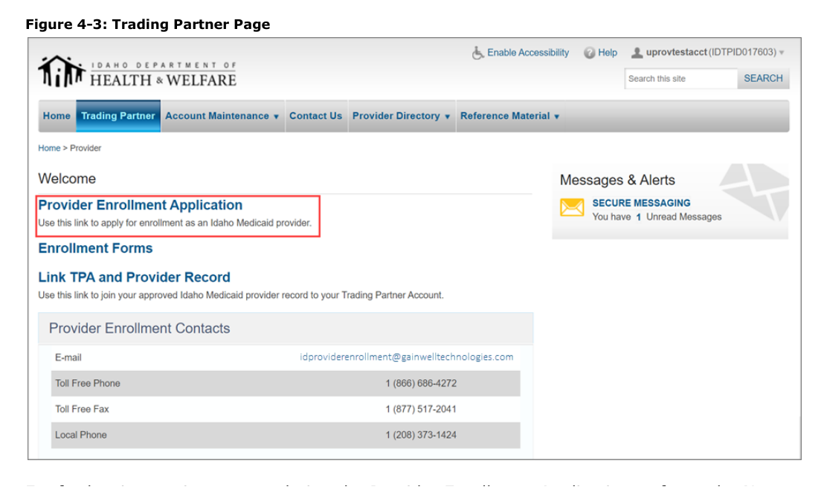Click the Help link text
Screen dimensions: 824x504
608,53
